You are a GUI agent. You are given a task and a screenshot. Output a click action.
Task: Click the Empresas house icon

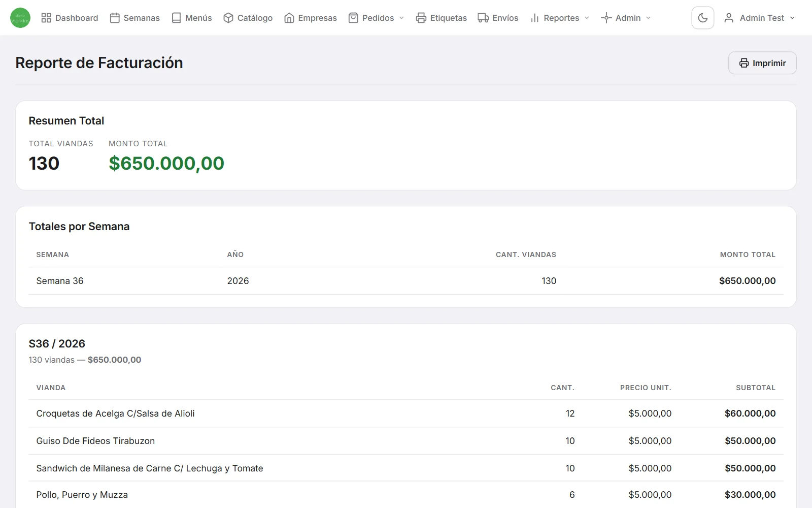(x=289, y=18)
